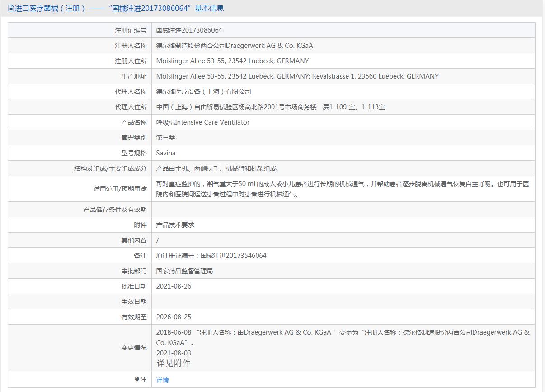The height and width of the screenshot is (392, 545).
Task: Select approval date 2021-08-26
Action: click(x=174, y=286)
